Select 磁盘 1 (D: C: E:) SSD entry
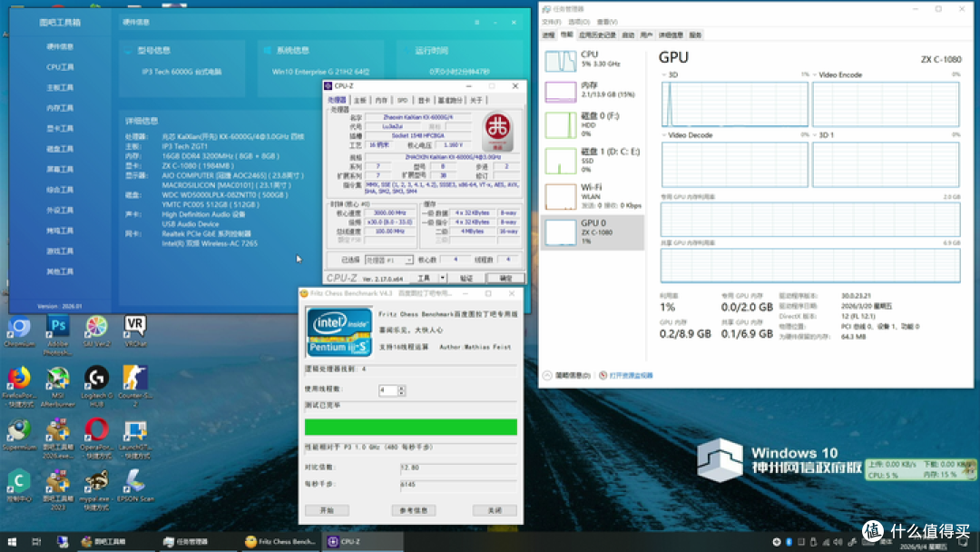 [x=592, y=160]
